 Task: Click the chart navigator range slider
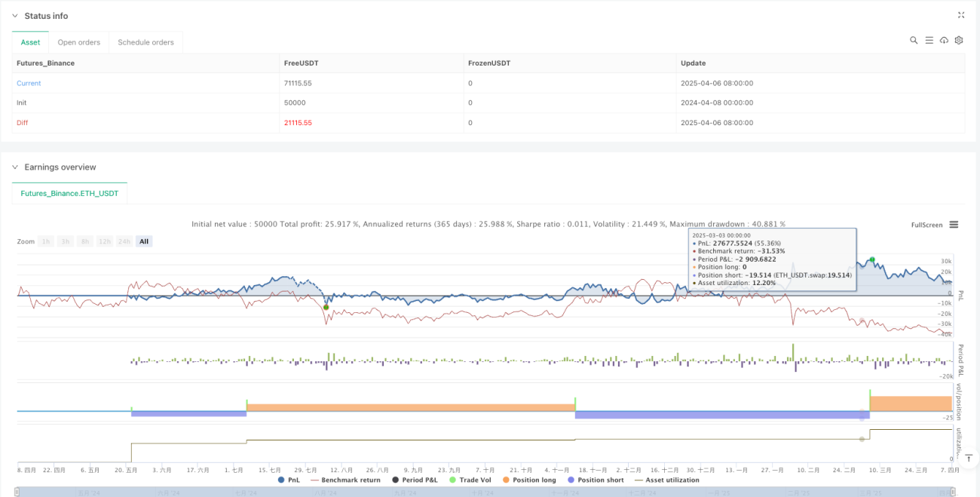pyautogui.click(x=487, y=492)
